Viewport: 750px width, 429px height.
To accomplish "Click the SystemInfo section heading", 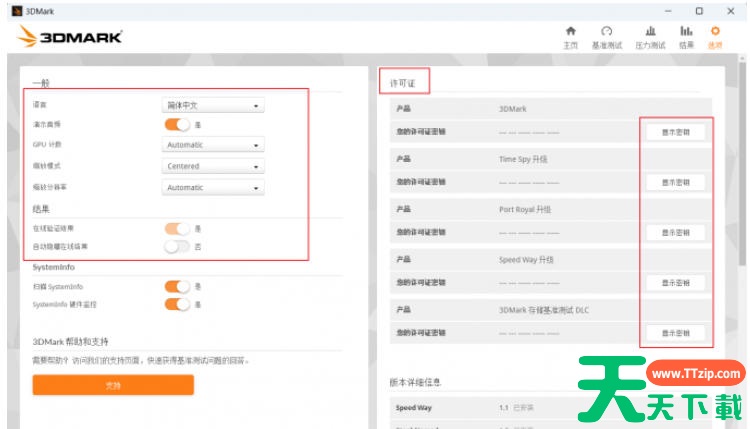I will pyautogui.click(x=54, y=267).
